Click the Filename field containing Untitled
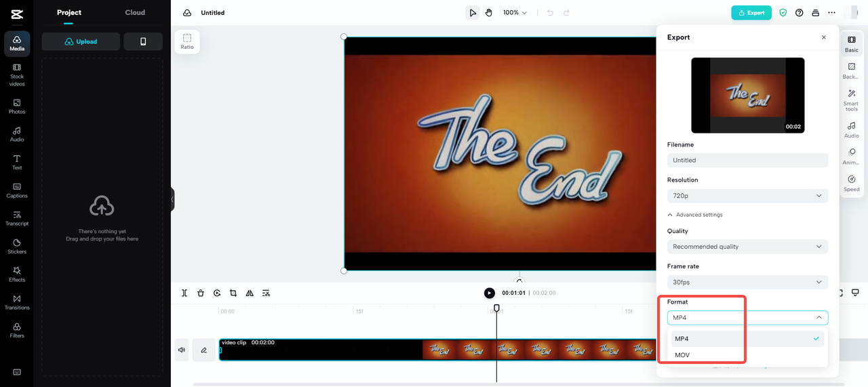Screen dimensions: 868x387 (x=747, y=160)
